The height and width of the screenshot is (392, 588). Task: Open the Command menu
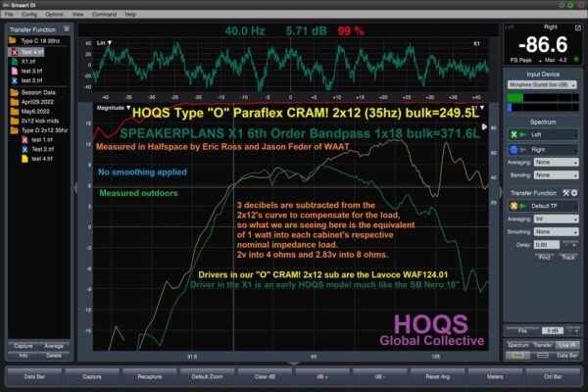pyautogui.click(x=104, y=15)
